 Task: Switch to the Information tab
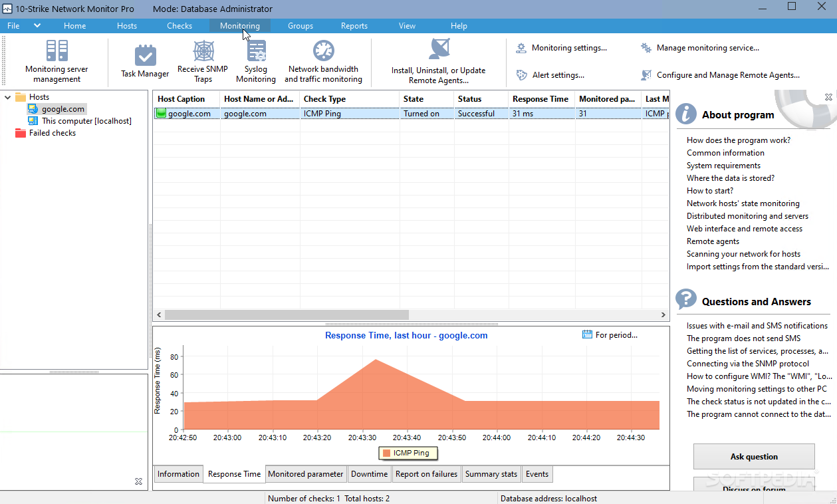pyautogui.click(x=178, y=474)
